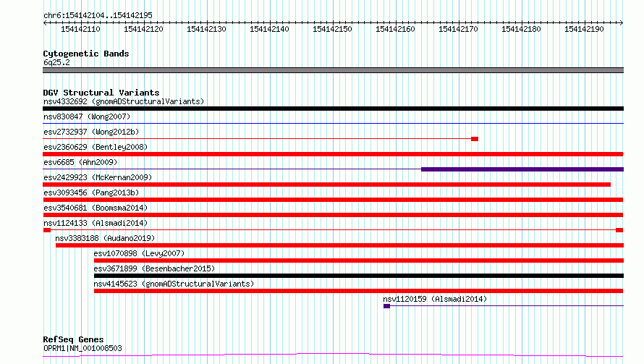Click the right red block of nsv1124133
644x364 pixels.
tap(620, 230)
